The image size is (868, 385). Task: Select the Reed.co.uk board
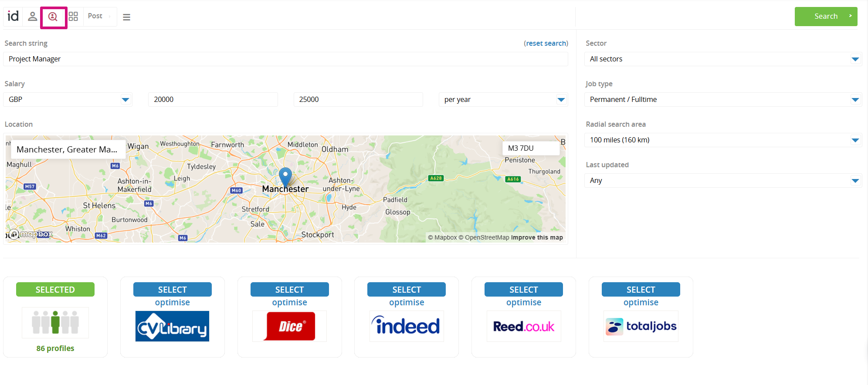(x=524, y=290)
